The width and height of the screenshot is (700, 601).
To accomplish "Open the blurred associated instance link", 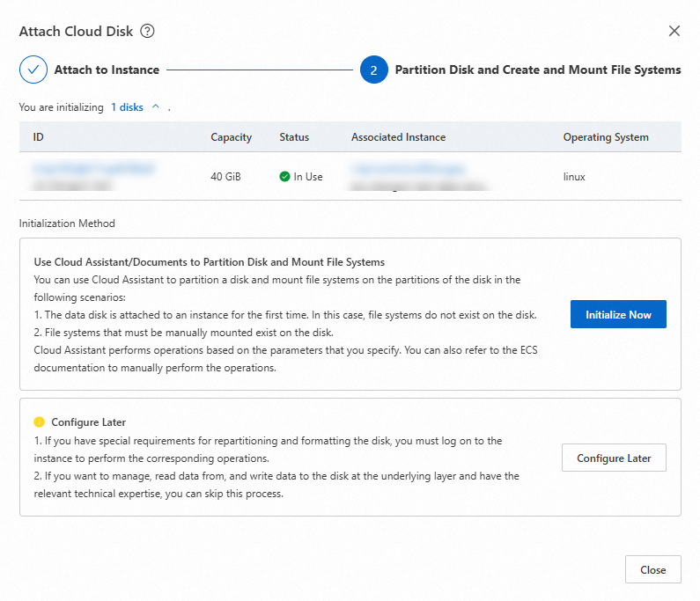I will 407,167.
